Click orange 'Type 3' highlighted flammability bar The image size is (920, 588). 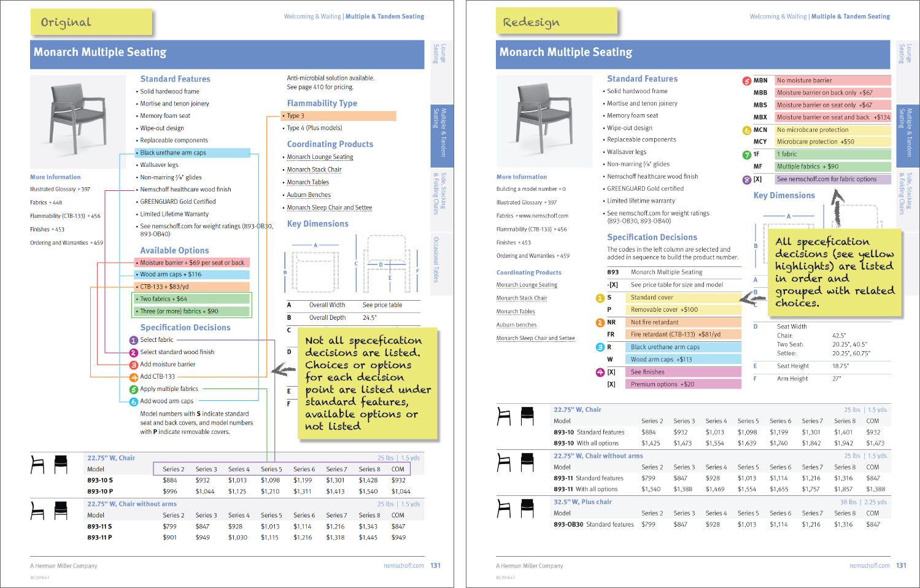(x=338, y=116)
